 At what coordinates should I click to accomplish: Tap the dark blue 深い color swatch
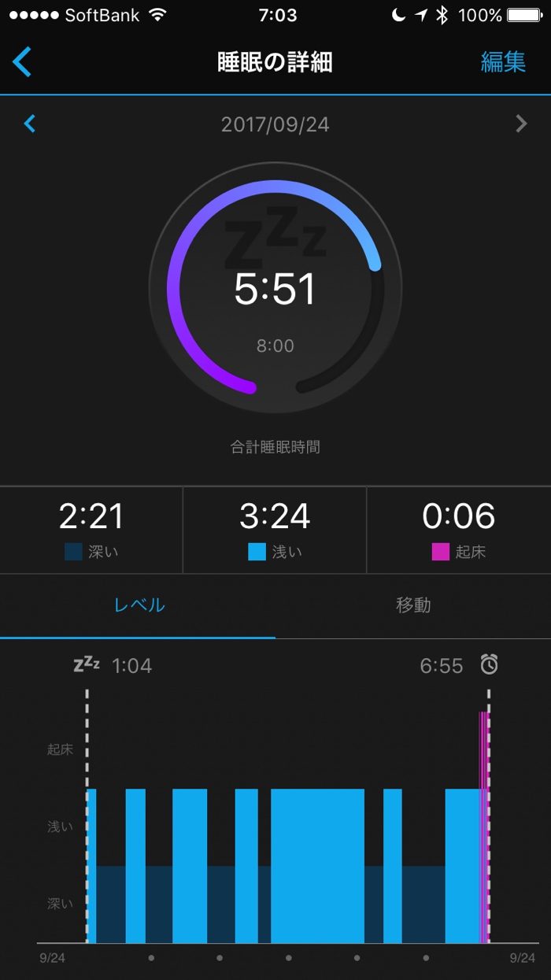tap(73, 552)
